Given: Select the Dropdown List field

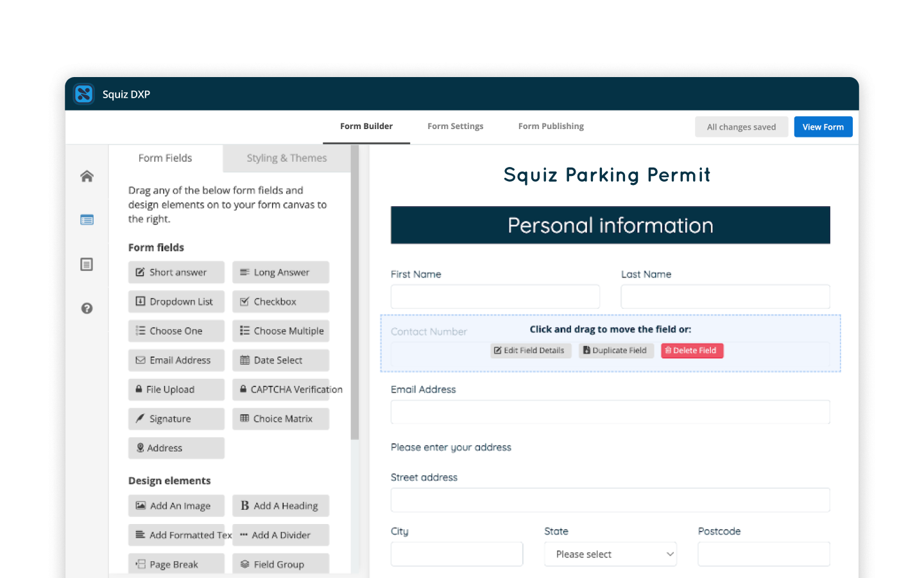Looking at the screenshot, I should click(176, 302).
